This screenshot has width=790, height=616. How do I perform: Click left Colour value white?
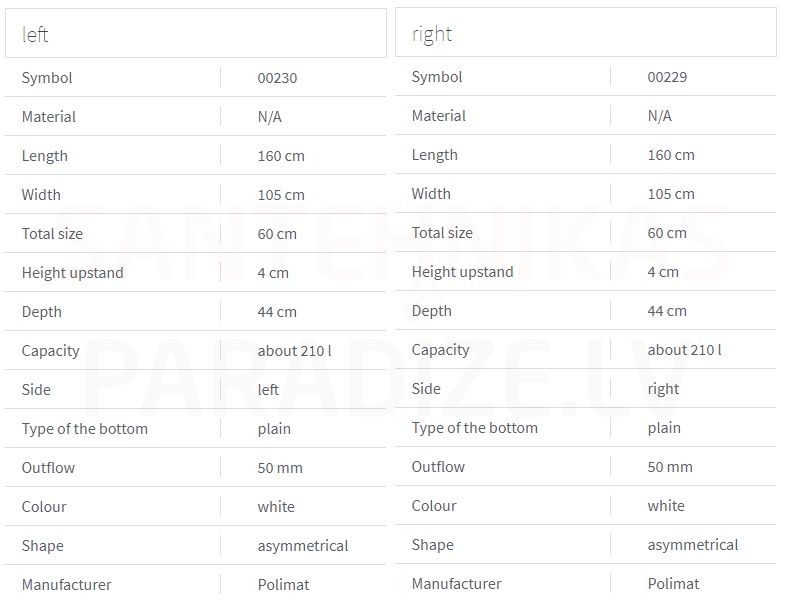pyautogui.click(x=276, y=507)
